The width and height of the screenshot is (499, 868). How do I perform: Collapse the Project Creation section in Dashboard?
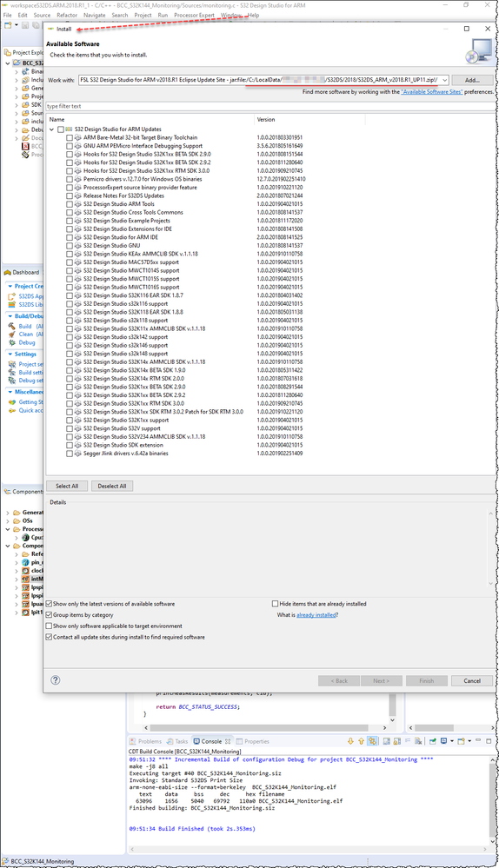pyautogui.click(x=10, y=286)
